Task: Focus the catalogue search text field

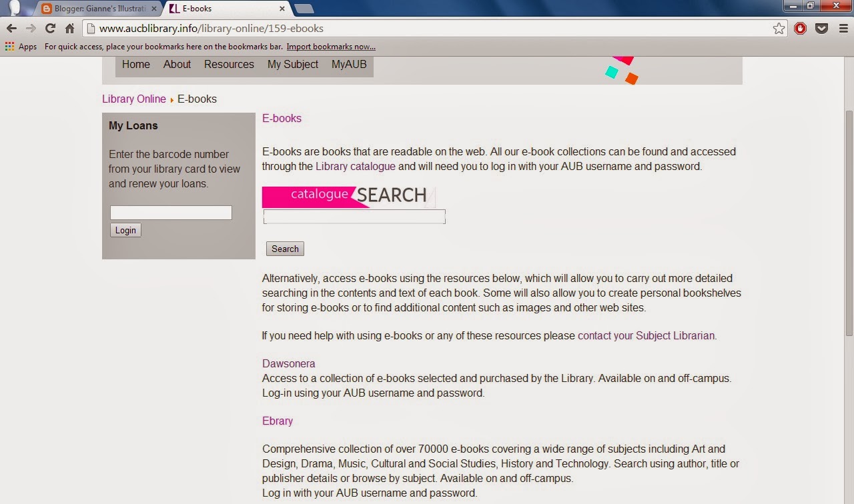Action: (x=354, y=217)
